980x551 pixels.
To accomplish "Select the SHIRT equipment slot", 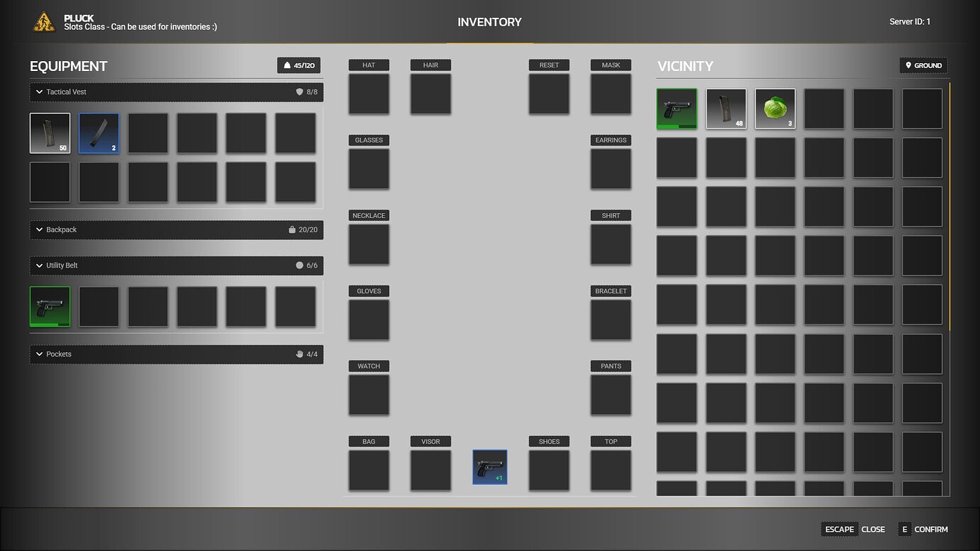I will [x=611, y=244].
